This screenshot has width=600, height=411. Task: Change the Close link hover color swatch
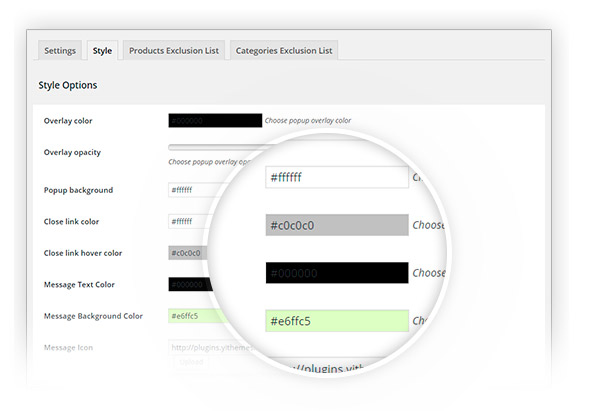coord(188,253)
